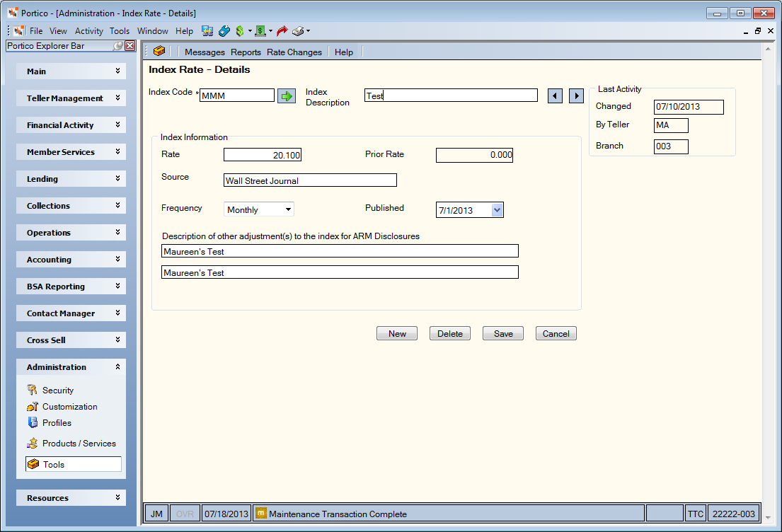The image size is (782, 532).
Task: Open the Rate Changes tab
Action: [294, 52]
